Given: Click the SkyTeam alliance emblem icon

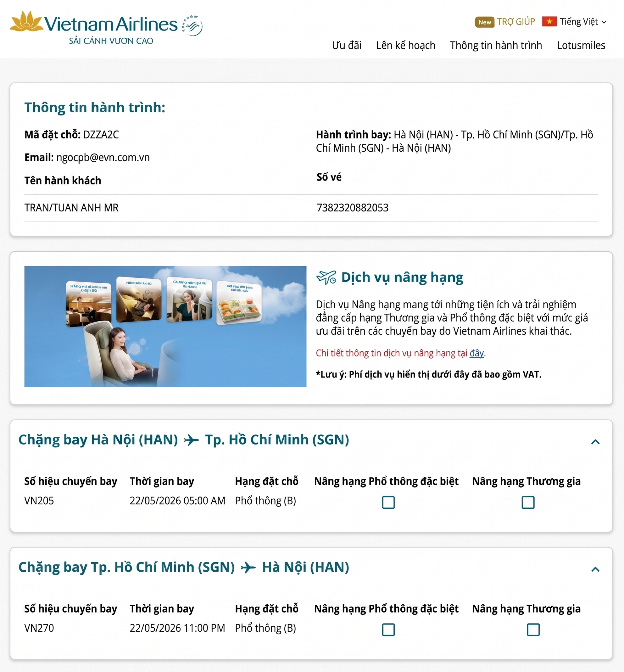Looking at the screenshot, I should (x=192, y=25).
